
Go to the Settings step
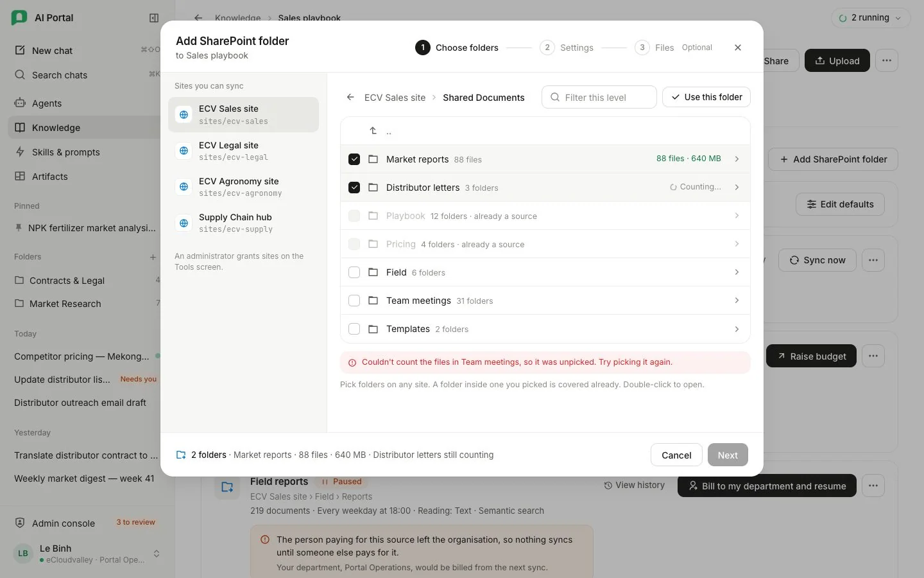567,48
